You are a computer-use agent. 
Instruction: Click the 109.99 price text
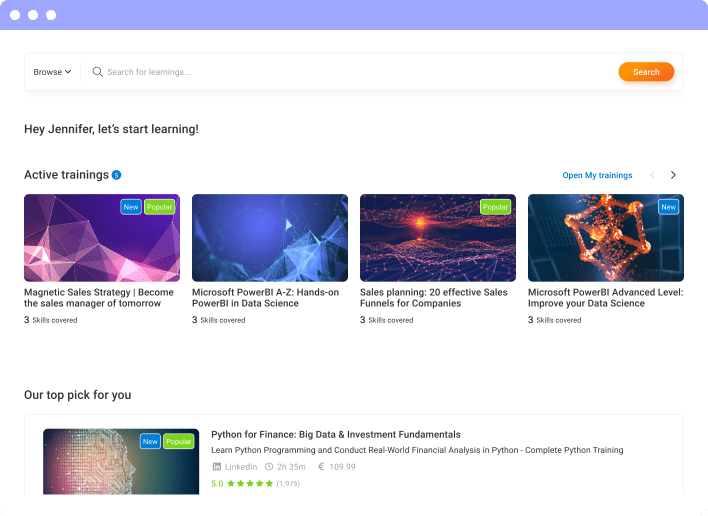tap(342, 467)
